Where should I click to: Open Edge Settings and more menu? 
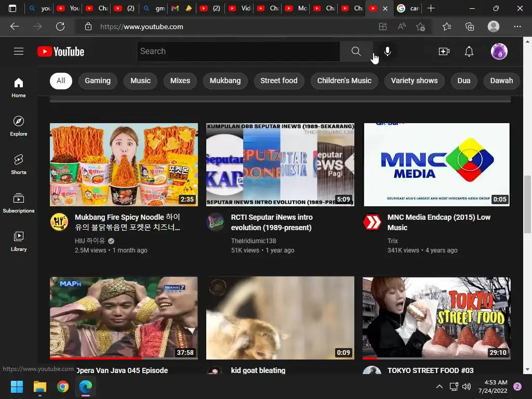(517, 26)
